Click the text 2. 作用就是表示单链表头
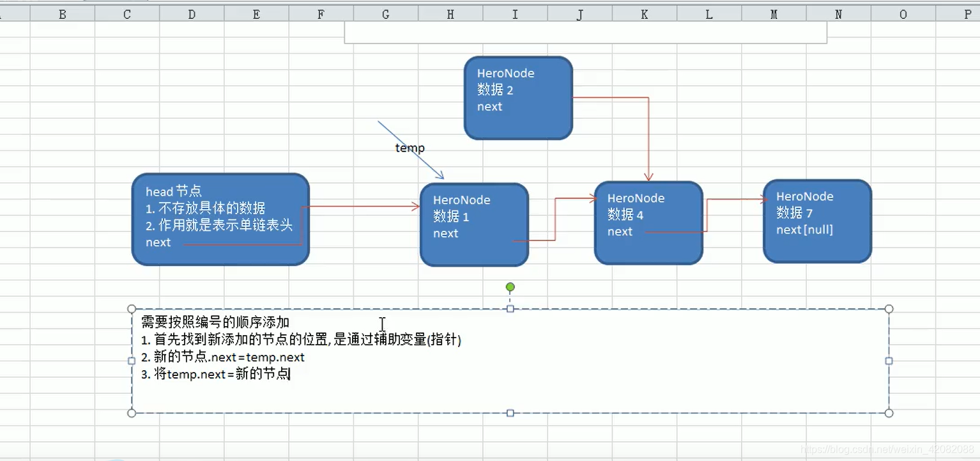Viewport: 980px width, 461px height. coord(219,225)
